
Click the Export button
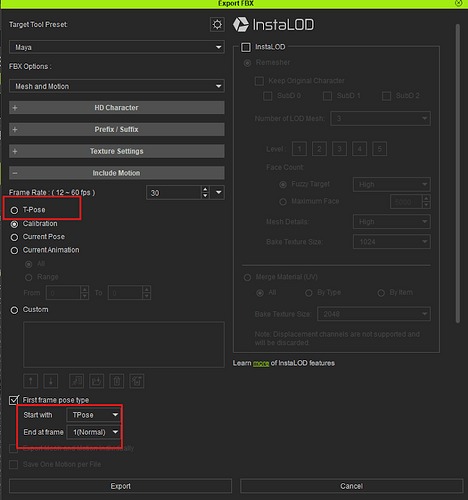[120, 486]
